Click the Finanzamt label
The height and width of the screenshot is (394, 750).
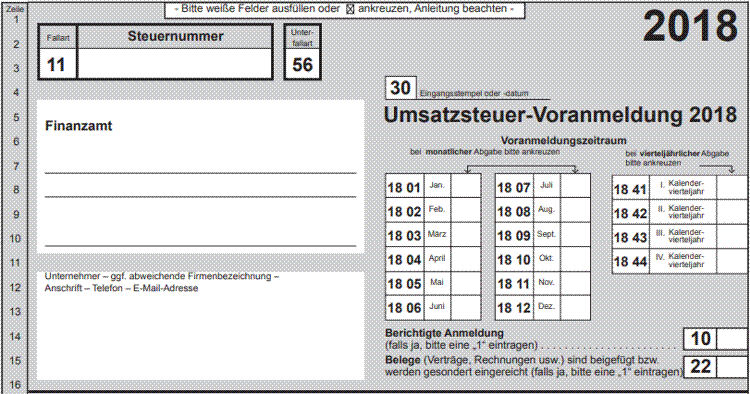[x=78, y=126]
